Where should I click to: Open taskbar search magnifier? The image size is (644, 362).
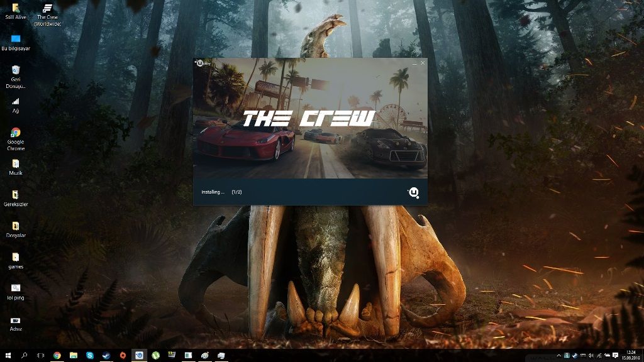[x=25, y=356]
